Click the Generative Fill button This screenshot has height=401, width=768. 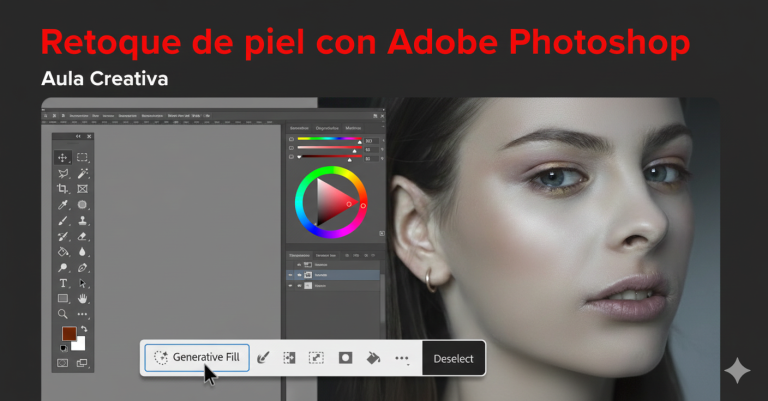(197, 357)
